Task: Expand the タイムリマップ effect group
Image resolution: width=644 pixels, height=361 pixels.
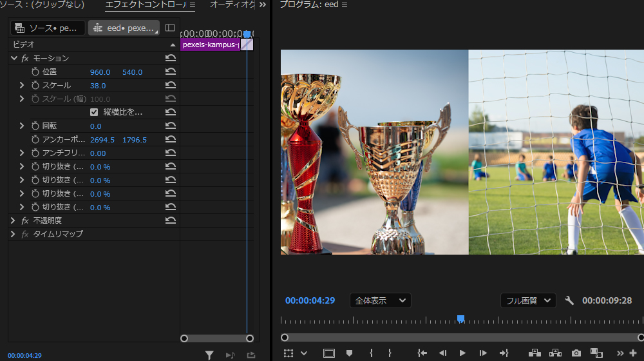Action: point(13,234)
